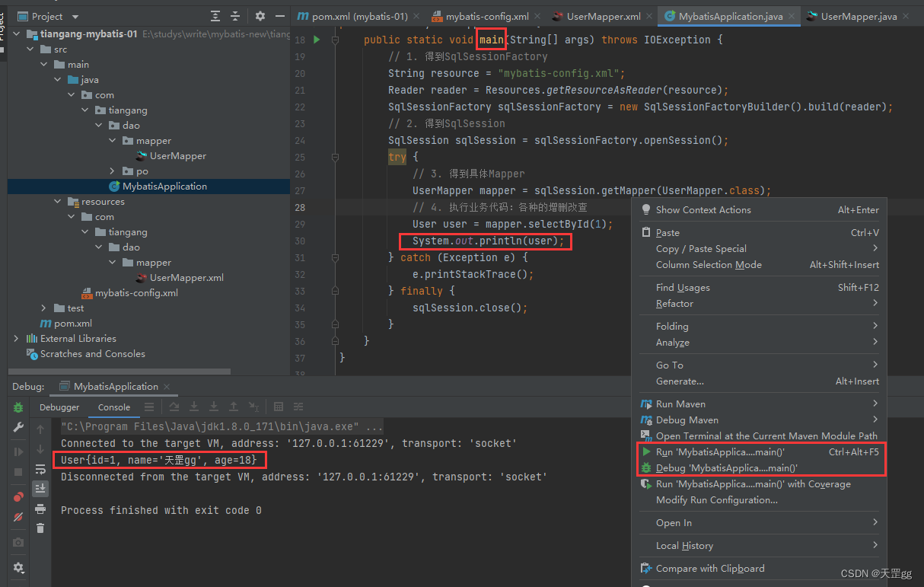Click the thread dump camera icon

point(18,542)
